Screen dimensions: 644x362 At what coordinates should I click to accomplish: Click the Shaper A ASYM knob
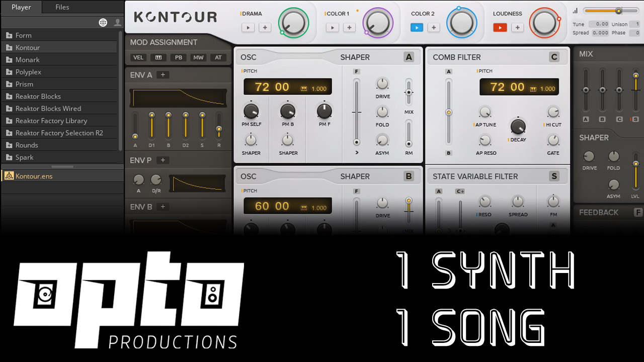pos(382,140)
